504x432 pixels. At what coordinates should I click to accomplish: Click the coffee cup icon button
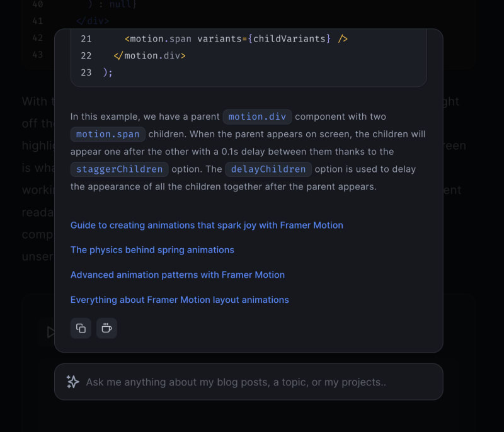coord(106,328)
